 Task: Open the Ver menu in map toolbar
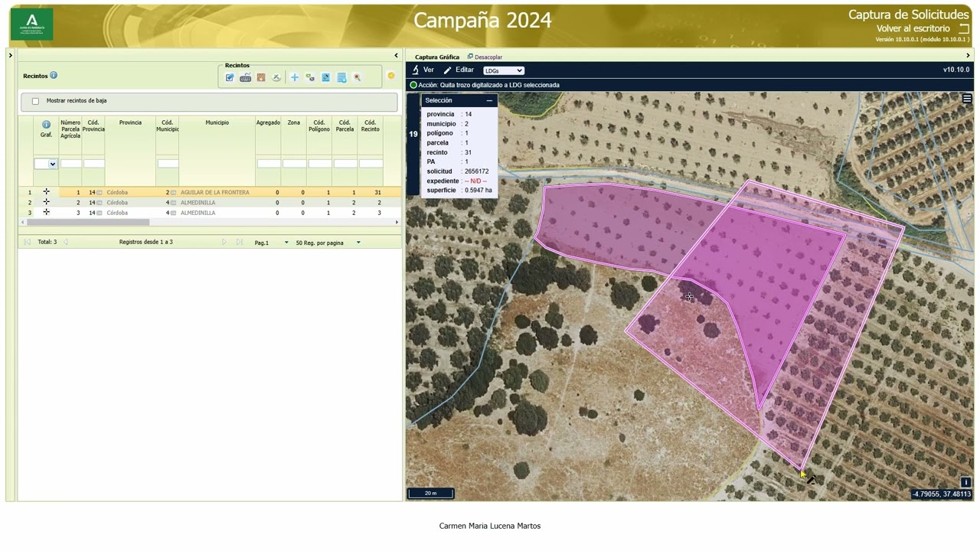[423, 70]
